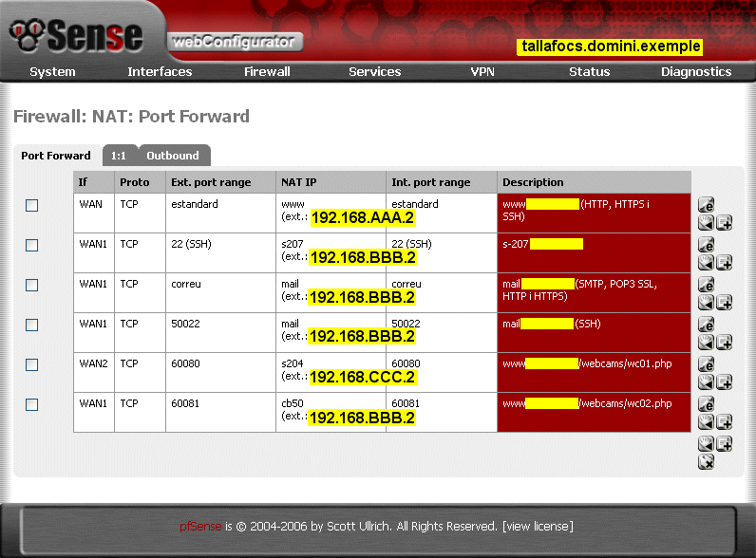Open the Diagnostics menu
Viewport: 756px width, 558px height.
click(x=696, y=72)
